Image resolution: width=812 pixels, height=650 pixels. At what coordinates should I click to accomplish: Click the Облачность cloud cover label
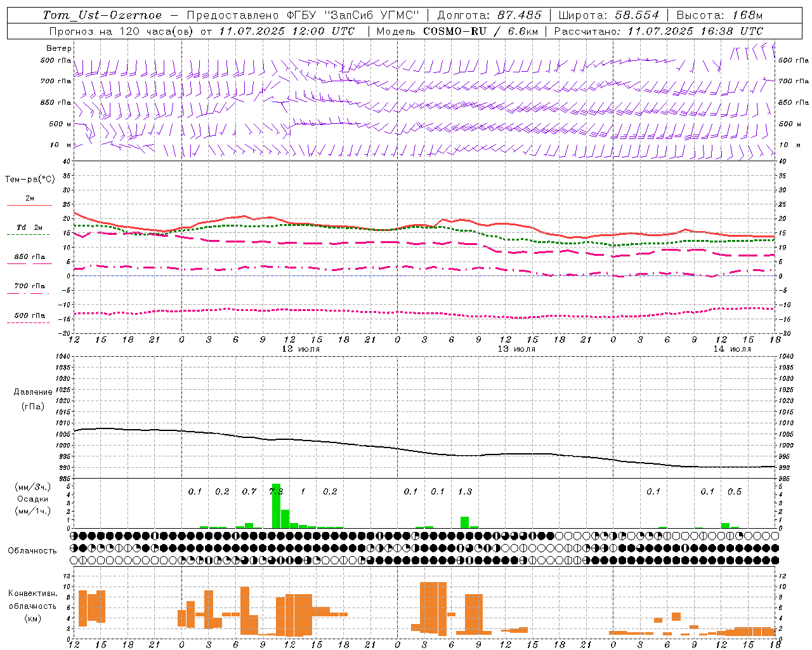[x=32, y=550]
